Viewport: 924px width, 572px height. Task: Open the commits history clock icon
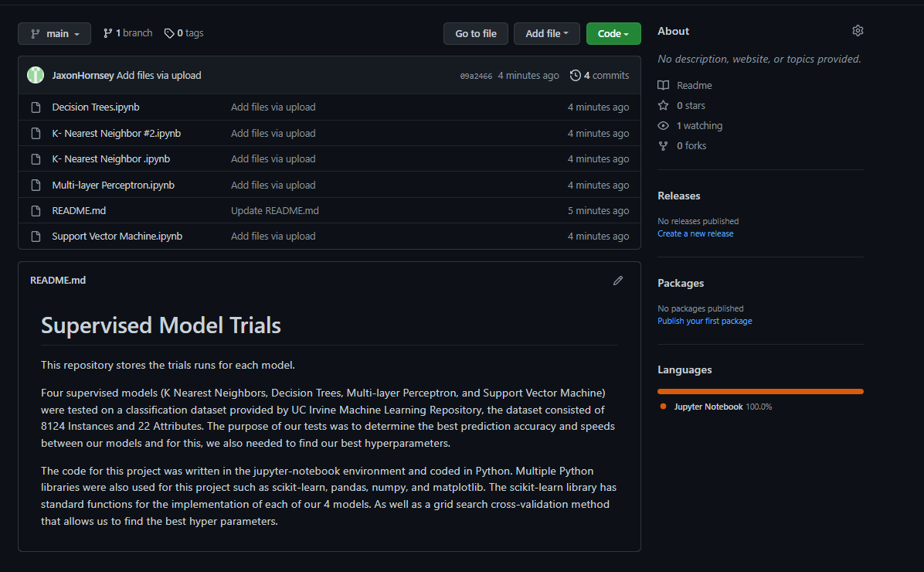(576, 76)
